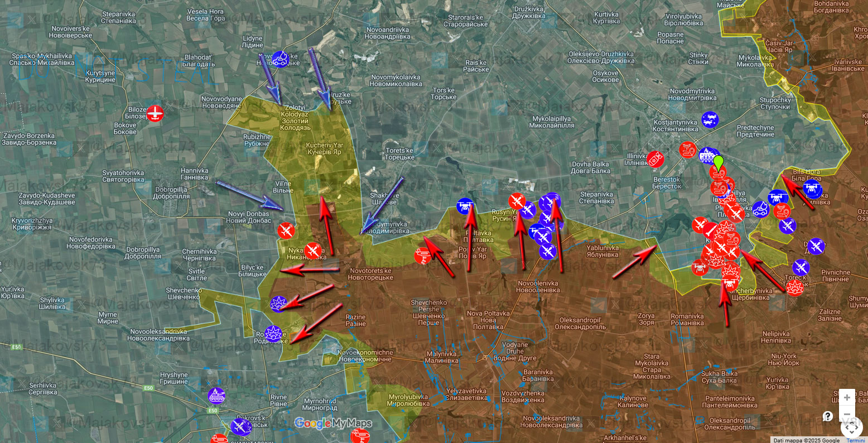Click the red UAV marker at Nykanorivka
Image resolution: width=868 pixels, height=443 pixels.
point(313,251)
